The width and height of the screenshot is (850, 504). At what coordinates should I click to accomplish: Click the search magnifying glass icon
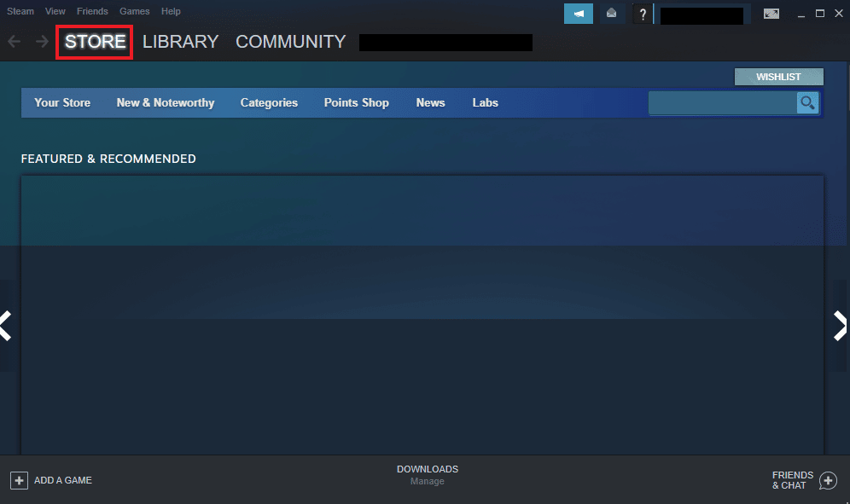coord(806,102)
